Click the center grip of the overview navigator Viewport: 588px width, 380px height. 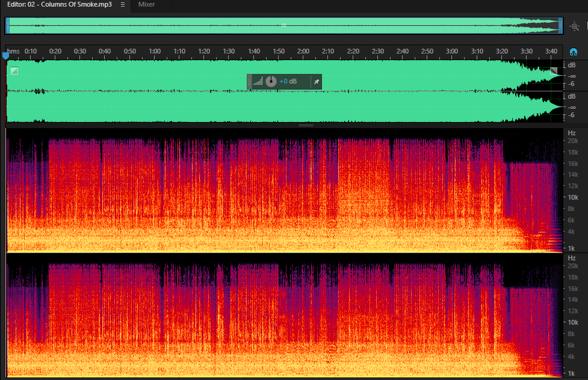(284, 25)
